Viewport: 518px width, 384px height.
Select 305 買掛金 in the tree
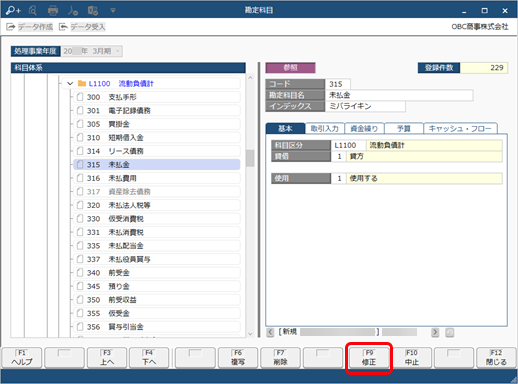[x=157, y=124]
